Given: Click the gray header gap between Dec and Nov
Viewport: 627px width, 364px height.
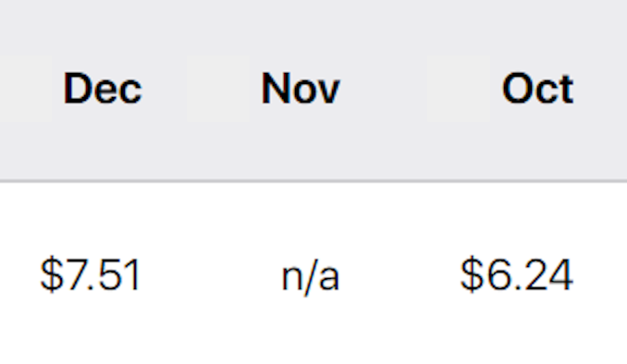Looking at the screenshot, I should pos(202,89).
